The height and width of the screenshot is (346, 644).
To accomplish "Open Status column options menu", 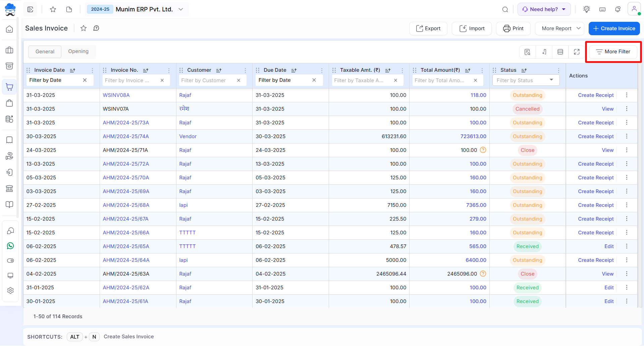I will coord(559,70).
